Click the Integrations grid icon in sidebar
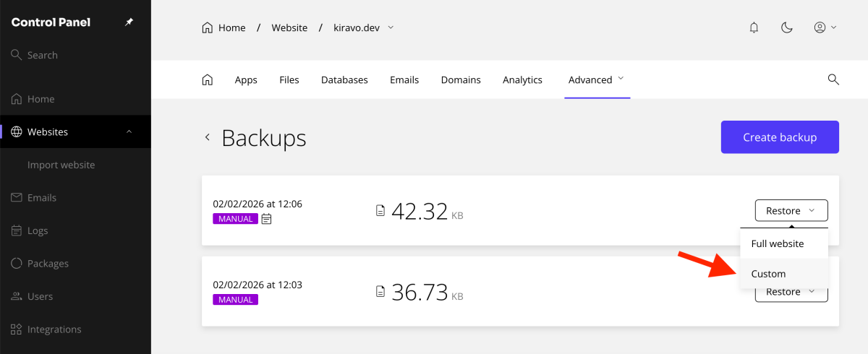Screen dimensions: 868x354 click(x=17, y=329)
